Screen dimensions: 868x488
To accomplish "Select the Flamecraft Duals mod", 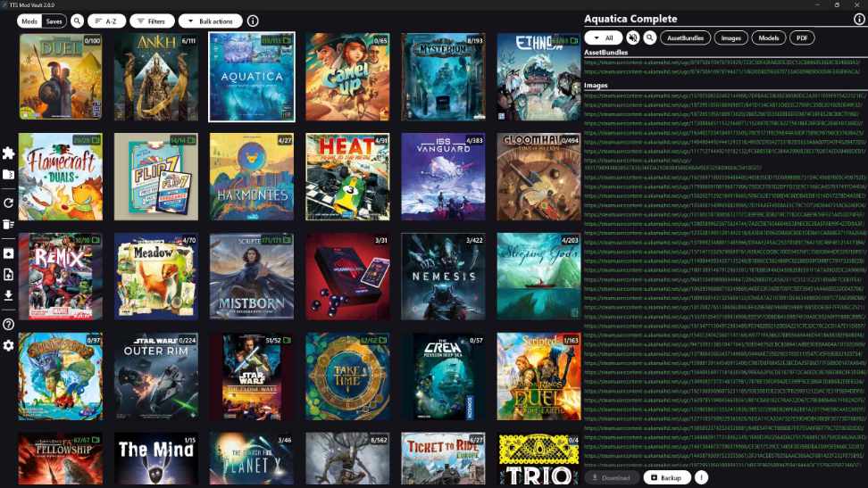I will coord(61,177).
